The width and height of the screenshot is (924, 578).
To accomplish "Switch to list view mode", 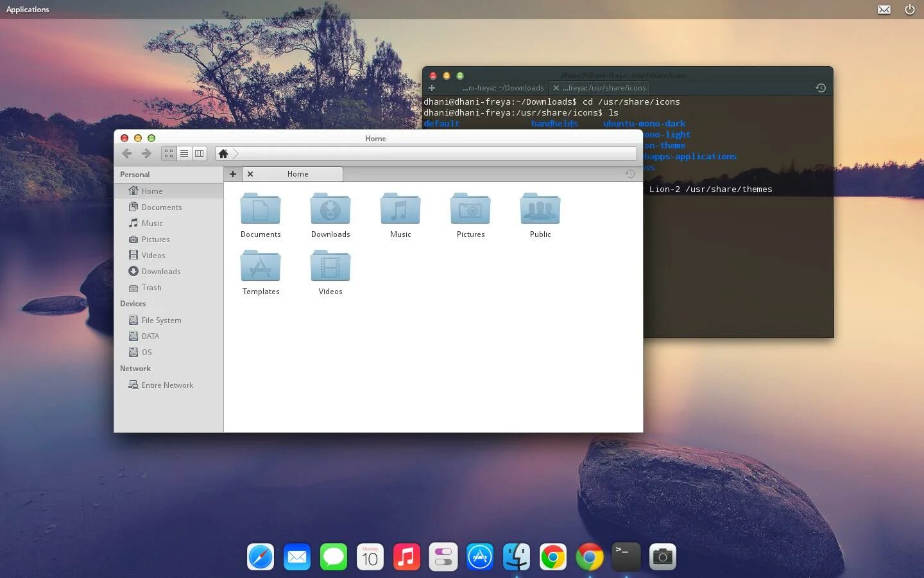I will point(184,153).
